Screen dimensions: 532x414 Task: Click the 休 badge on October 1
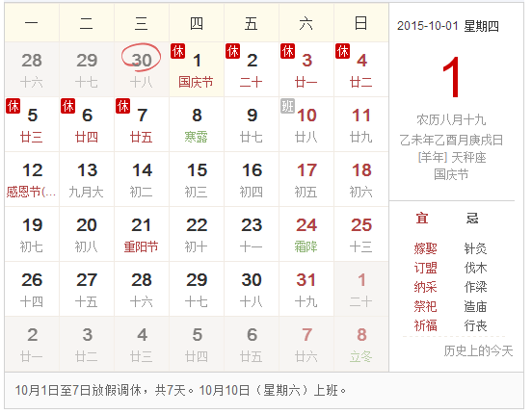(177, 51)
